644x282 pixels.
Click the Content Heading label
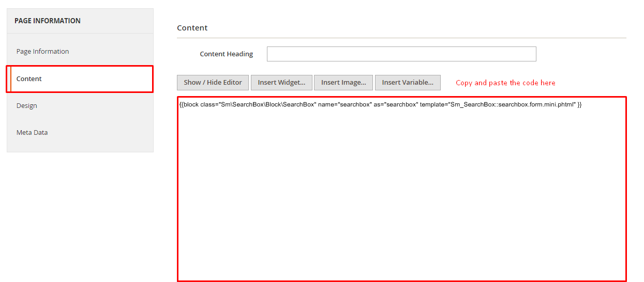pos(227,54)
